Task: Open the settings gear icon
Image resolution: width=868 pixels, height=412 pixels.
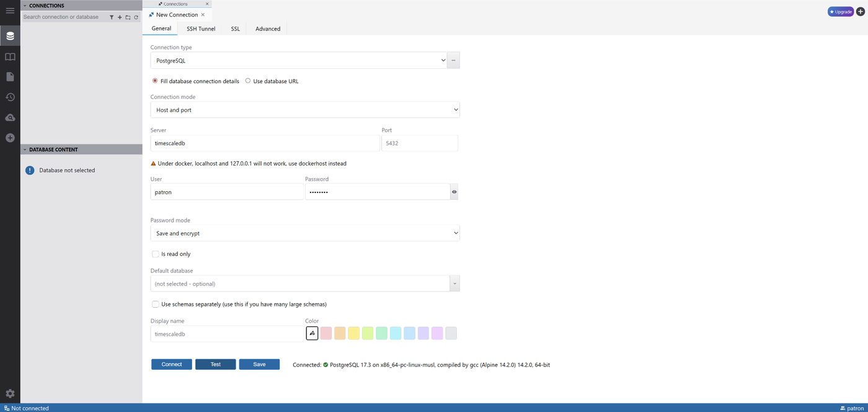Action: coord(10,393)
